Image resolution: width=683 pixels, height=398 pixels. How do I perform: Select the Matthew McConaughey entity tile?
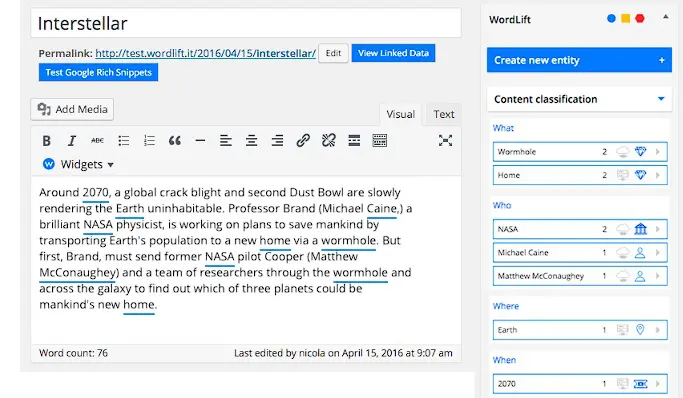click(580, 276)
